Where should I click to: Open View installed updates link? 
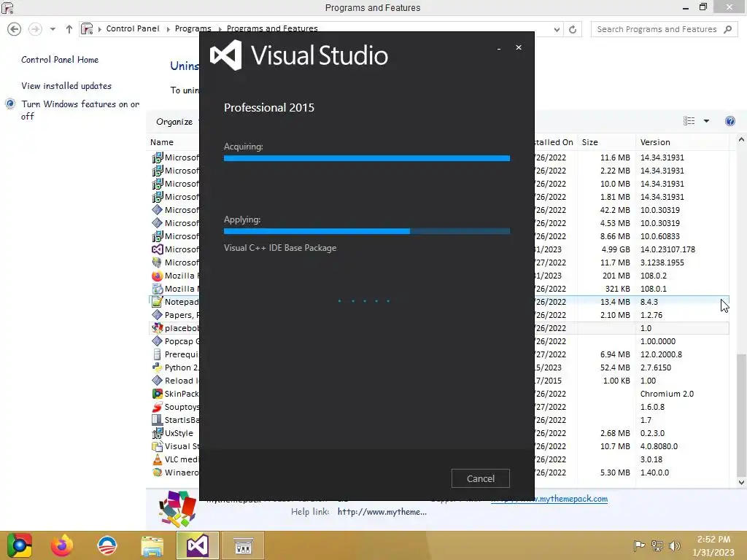66,86
